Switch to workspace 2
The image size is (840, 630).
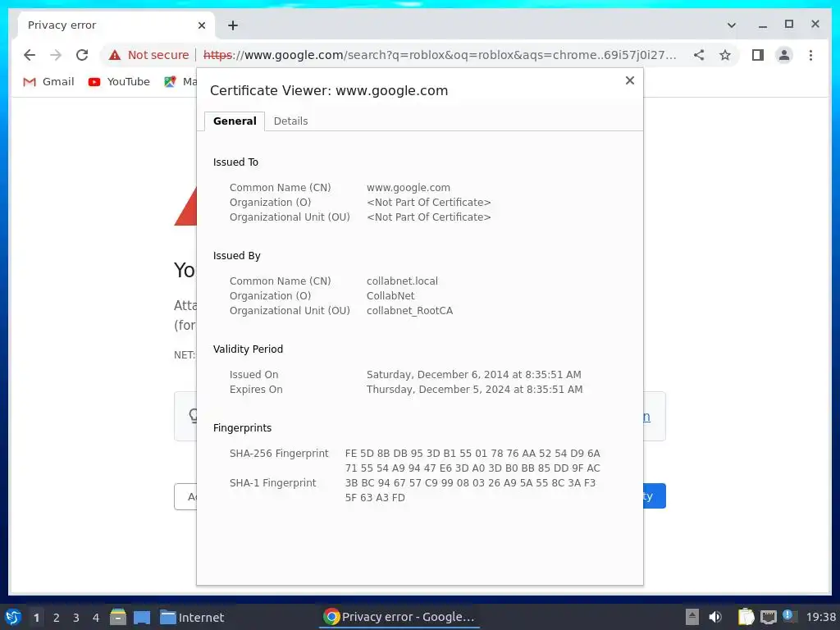coord(56,618)
